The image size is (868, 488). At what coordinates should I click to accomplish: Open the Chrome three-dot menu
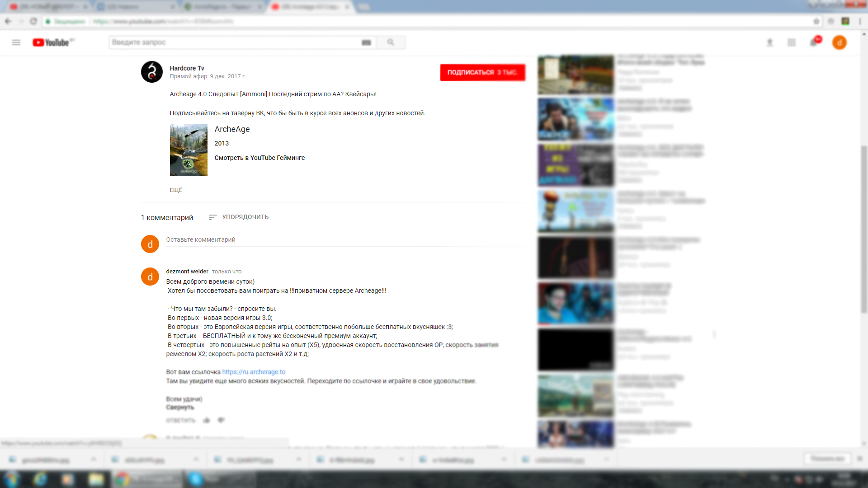pyautogui.click(x=860, y=21)
